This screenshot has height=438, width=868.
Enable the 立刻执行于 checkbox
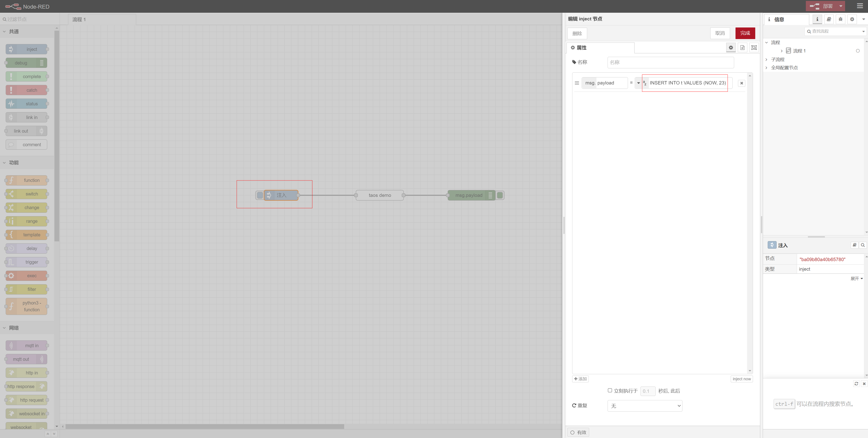pos(610,391)
